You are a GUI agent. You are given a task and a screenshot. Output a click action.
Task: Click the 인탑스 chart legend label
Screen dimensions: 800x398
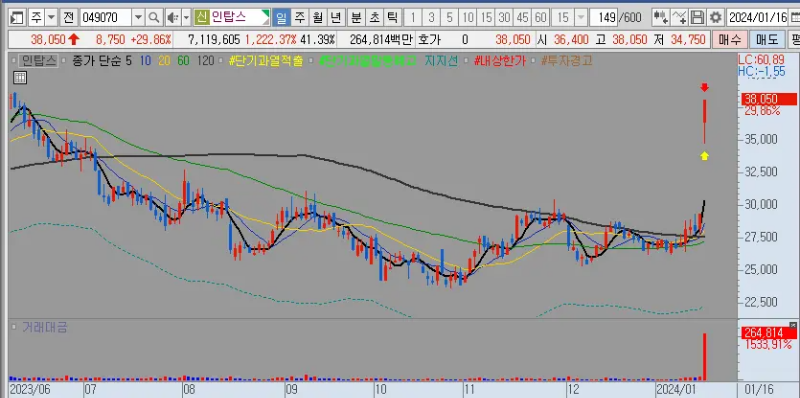pyautogui.click(x=38, y=61)
